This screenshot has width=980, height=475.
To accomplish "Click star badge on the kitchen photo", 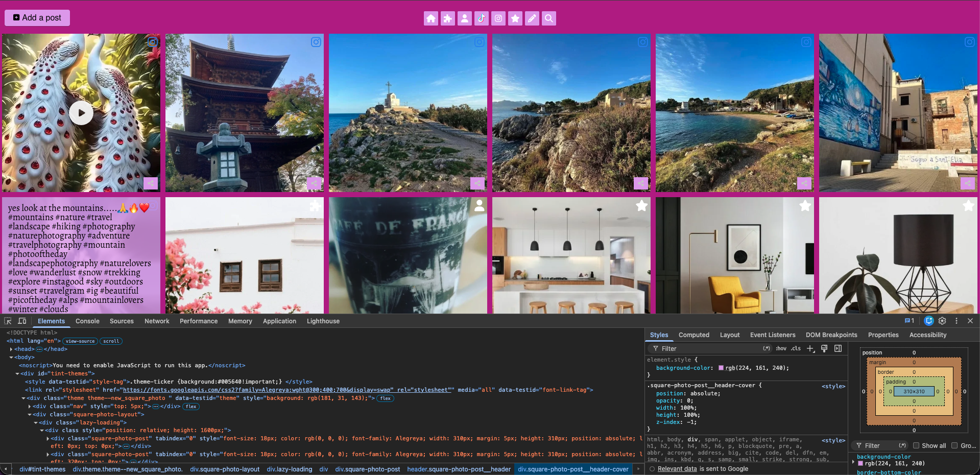I will (642, 206).
